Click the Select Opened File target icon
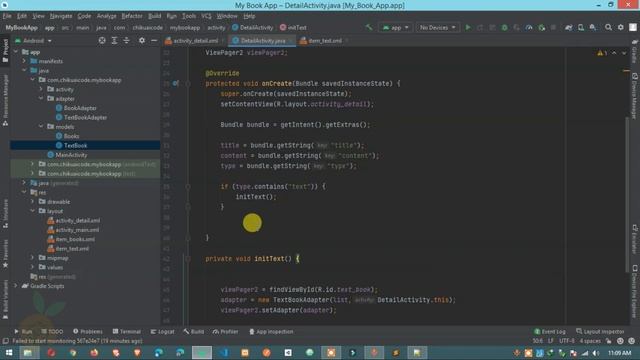Viewport: 640px width, 360px height. click(102, 40)
